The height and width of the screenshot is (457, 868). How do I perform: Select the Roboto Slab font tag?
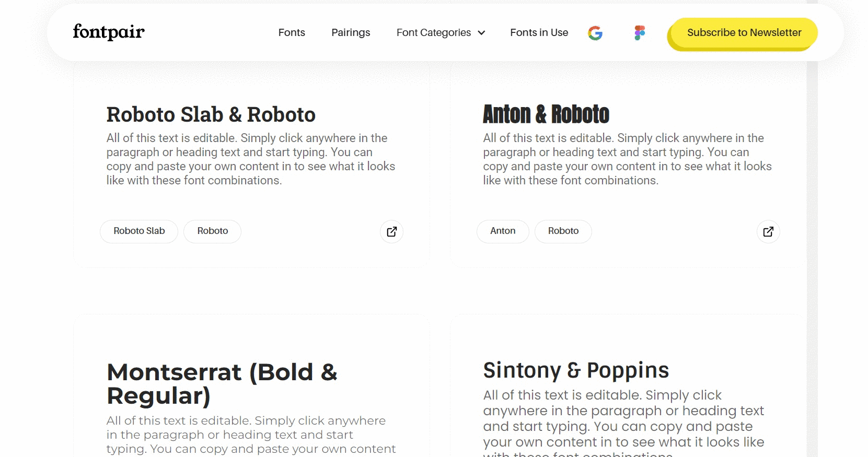point(139,231)
